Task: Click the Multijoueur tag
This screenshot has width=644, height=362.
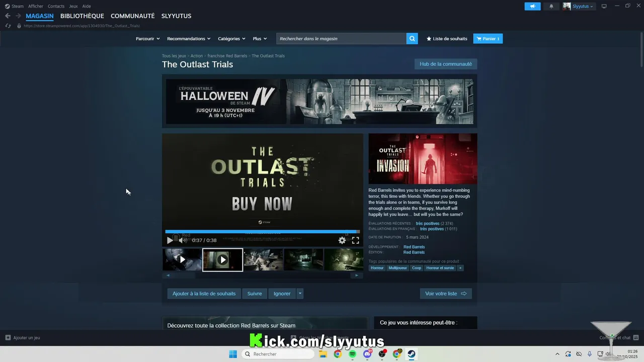Action: pyautogui.click(x=397, y=268)
